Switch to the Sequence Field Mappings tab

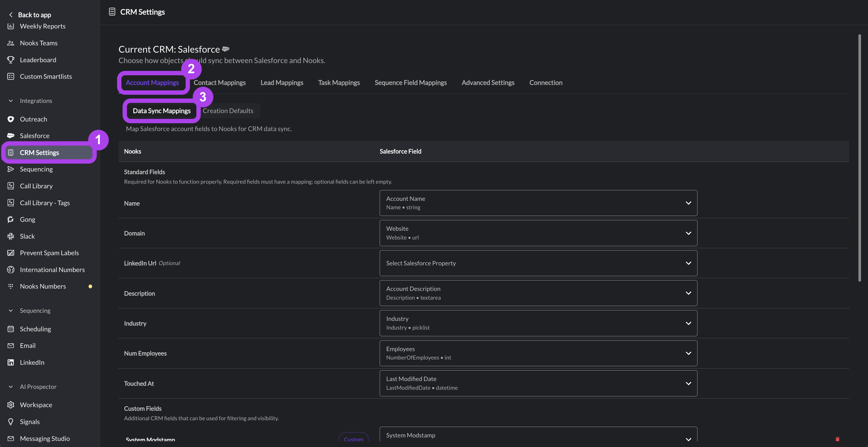click(411, 83)
